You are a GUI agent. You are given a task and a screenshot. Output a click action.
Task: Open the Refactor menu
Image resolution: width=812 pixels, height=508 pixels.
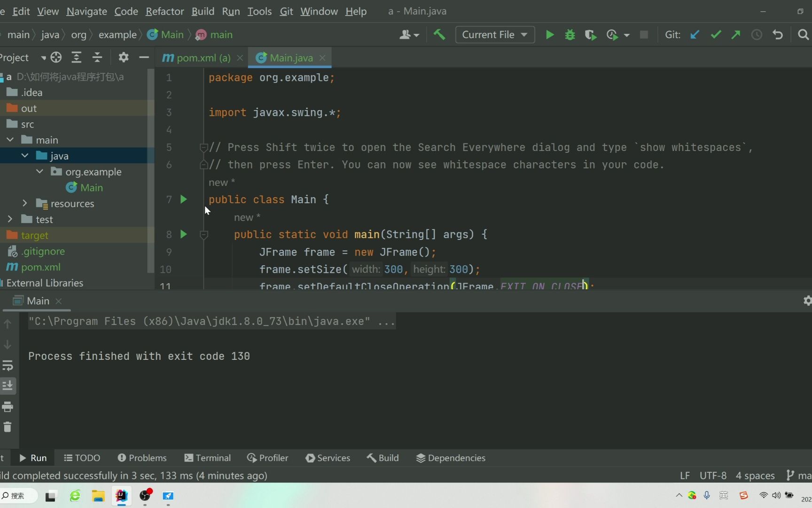164,11
